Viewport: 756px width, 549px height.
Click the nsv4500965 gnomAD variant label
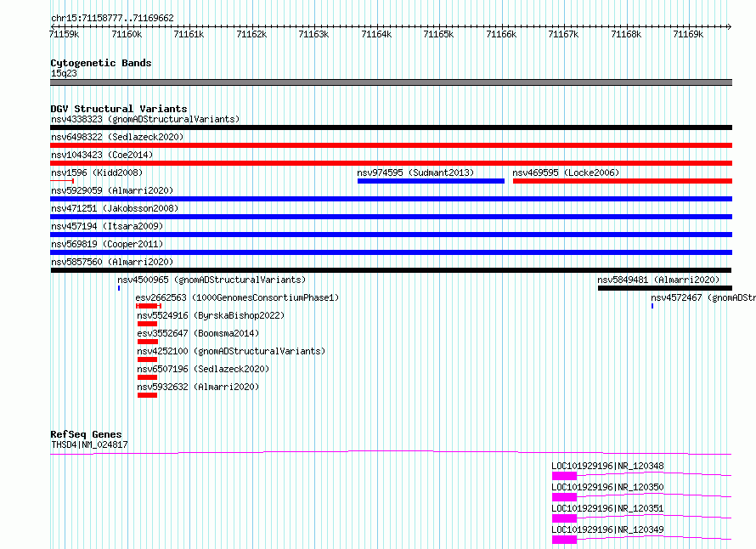(212, 280)
